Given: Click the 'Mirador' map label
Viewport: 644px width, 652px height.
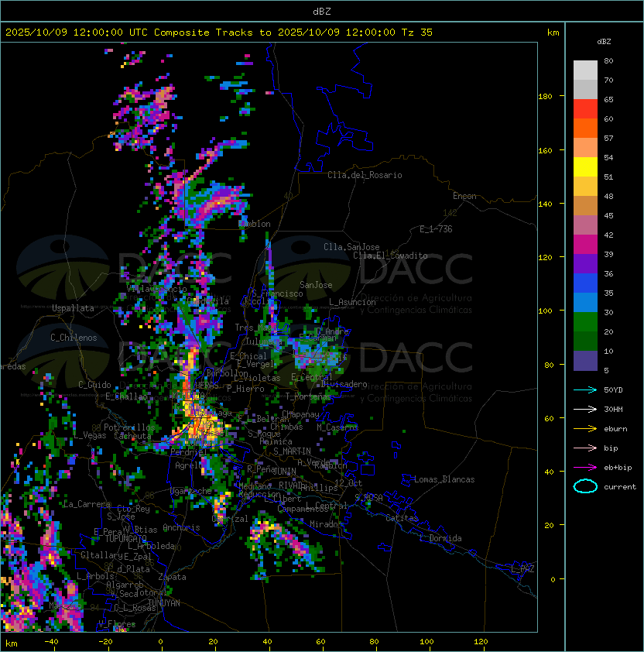Looking at the screenshot, I should [x=327, y=524].
